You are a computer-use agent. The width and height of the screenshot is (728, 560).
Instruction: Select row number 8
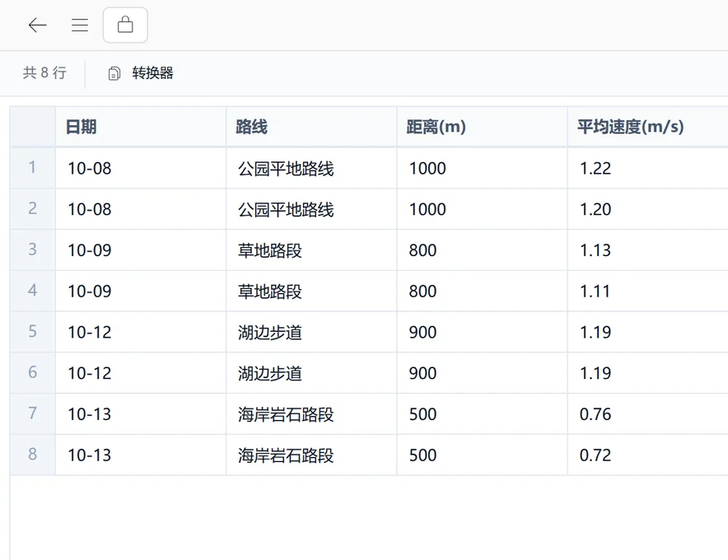click(32, 455)
